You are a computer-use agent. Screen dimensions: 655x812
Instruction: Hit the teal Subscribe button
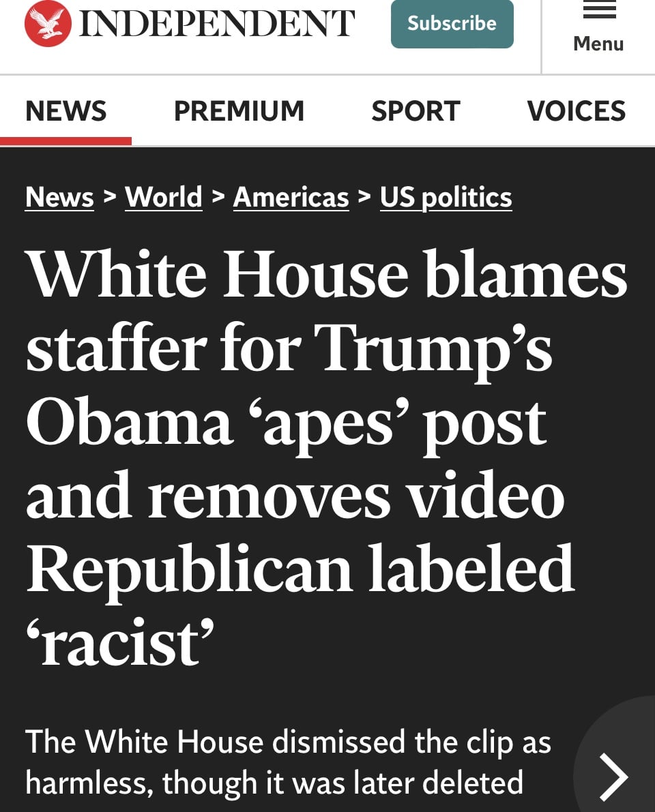click(x=452, y=24)
